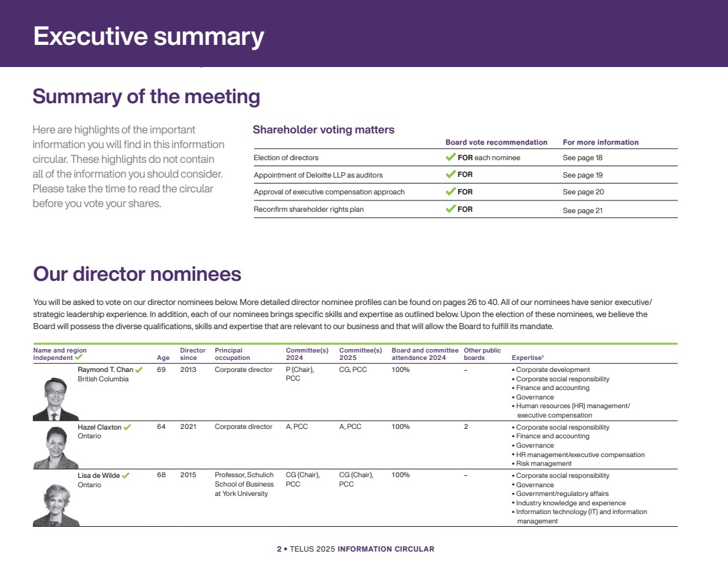The image size is (728, 569).
Task: Click the independent checkmark next to Hazel Claxton
Action: 127,427
